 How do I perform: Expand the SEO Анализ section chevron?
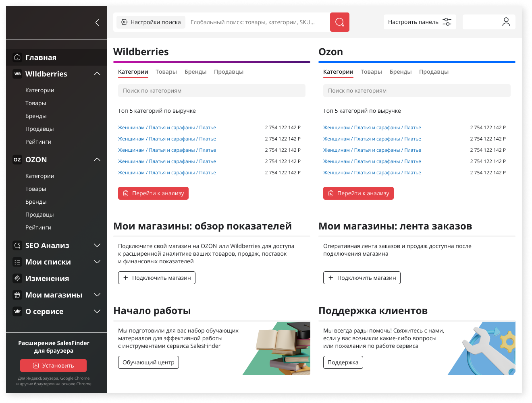(x=97, y=245)
